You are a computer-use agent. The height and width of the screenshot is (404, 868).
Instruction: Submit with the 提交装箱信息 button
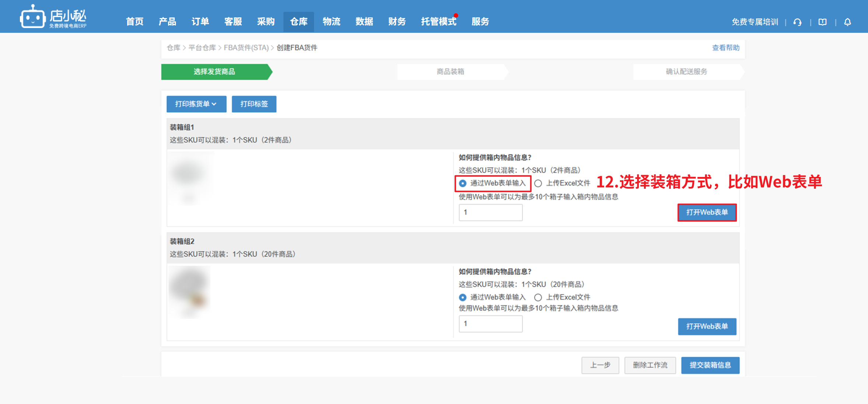(710, 365)
